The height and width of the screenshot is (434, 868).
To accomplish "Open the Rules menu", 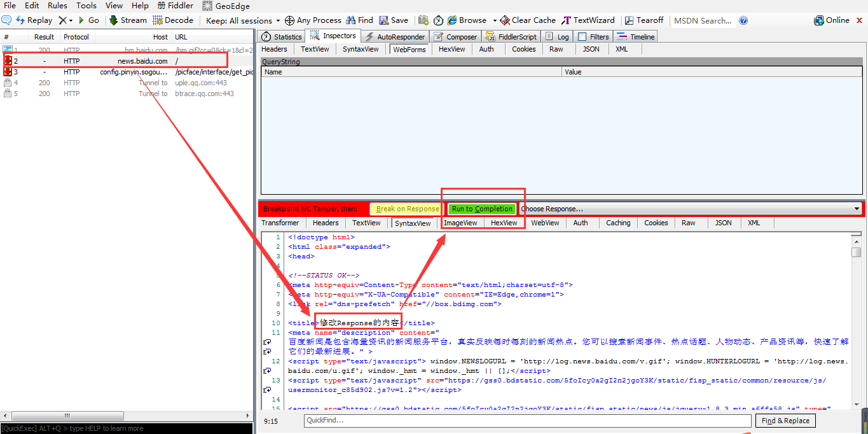I will [57, 6].
